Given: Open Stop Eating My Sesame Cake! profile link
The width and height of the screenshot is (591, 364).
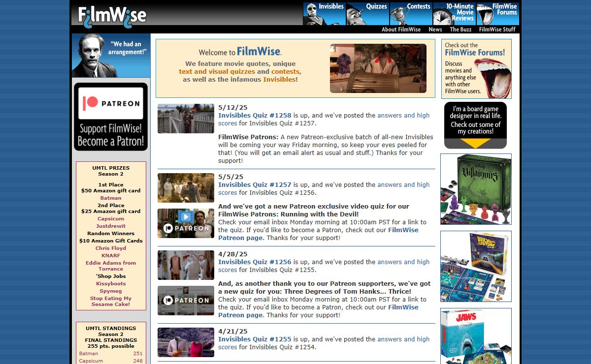Looking at the screenshot, I should click(x=111, y=301).
